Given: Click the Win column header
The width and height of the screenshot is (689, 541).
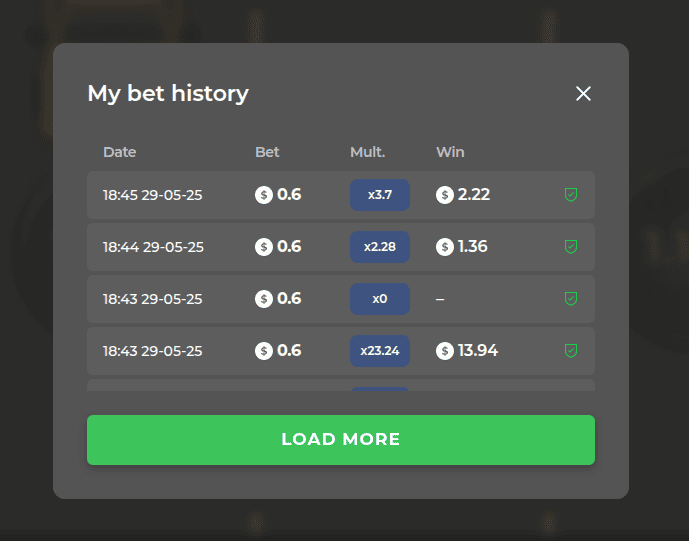Looking at the screenshot, I should point(450,152).
